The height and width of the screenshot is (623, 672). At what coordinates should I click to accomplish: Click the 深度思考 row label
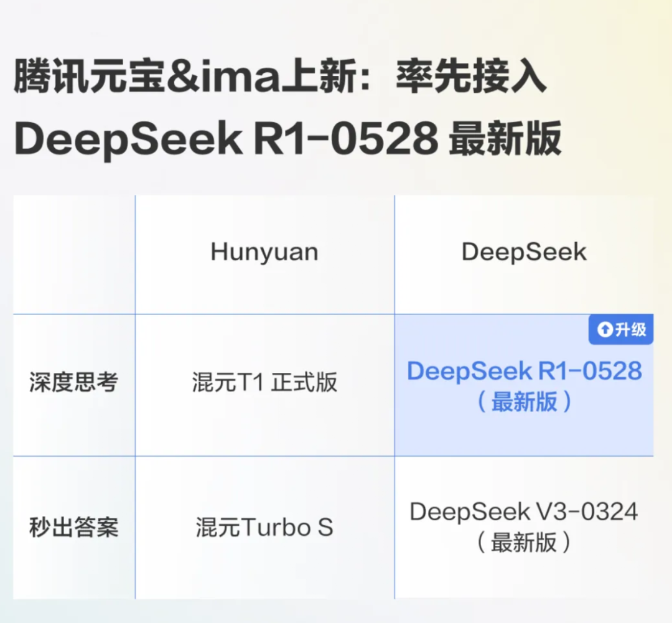73,383
